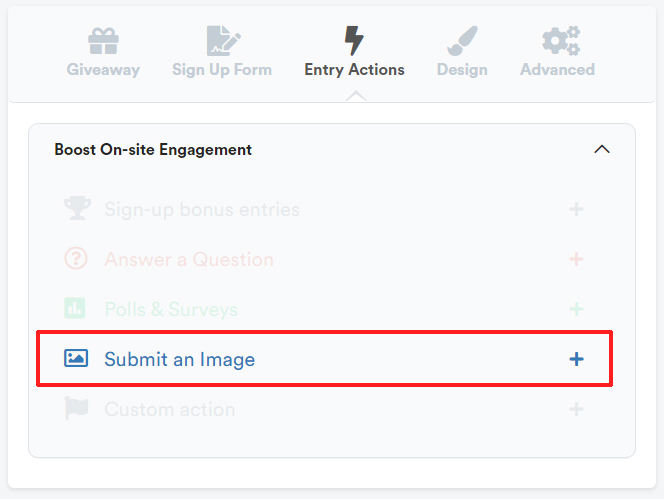This screenshot has width=664, height=499.
Task: Add Polls & Surveys with plus button
Action: point(576,309)
